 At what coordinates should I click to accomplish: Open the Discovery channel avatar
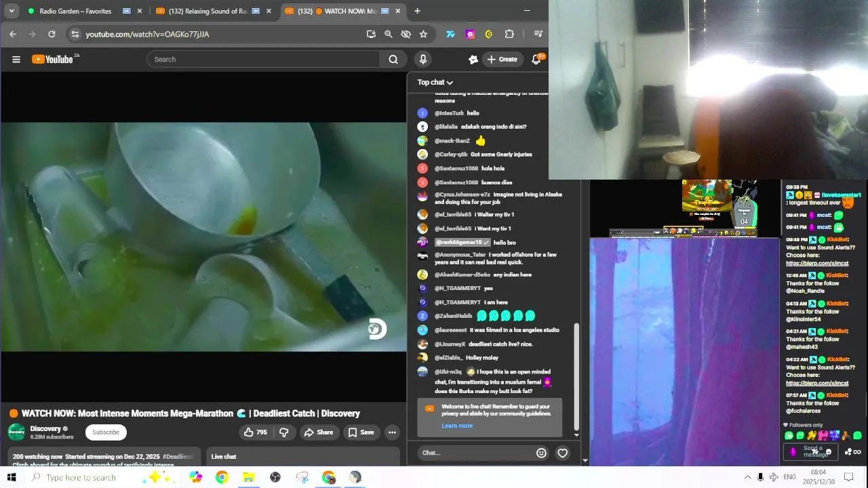pos(16,432)
